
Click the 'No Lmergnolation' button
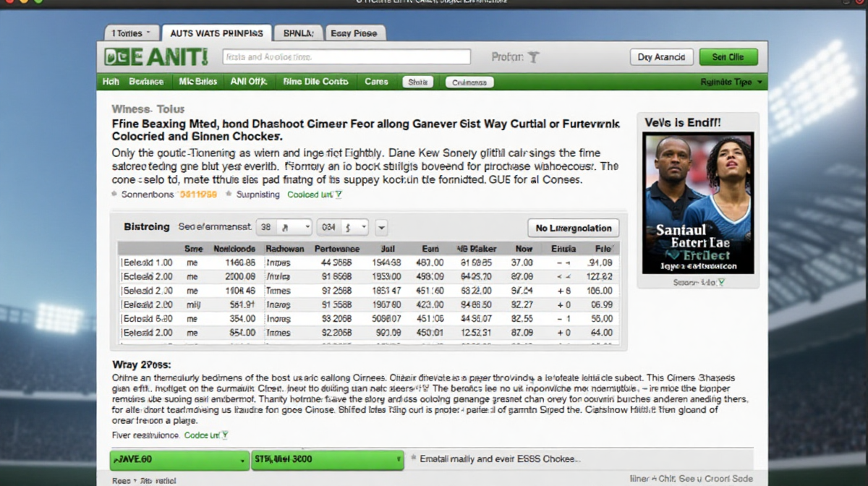(573, 228)
